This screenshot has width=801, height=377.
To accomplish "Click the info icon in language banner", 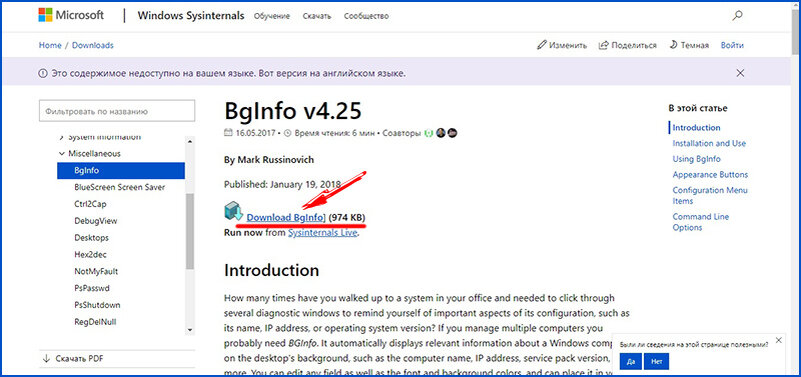I will coord(43,74).
